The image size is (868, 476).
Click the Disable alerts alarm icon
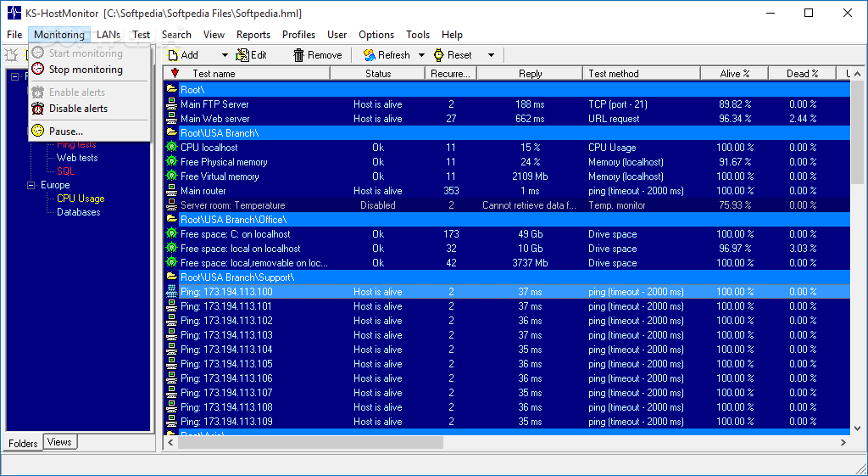(37, 109)
